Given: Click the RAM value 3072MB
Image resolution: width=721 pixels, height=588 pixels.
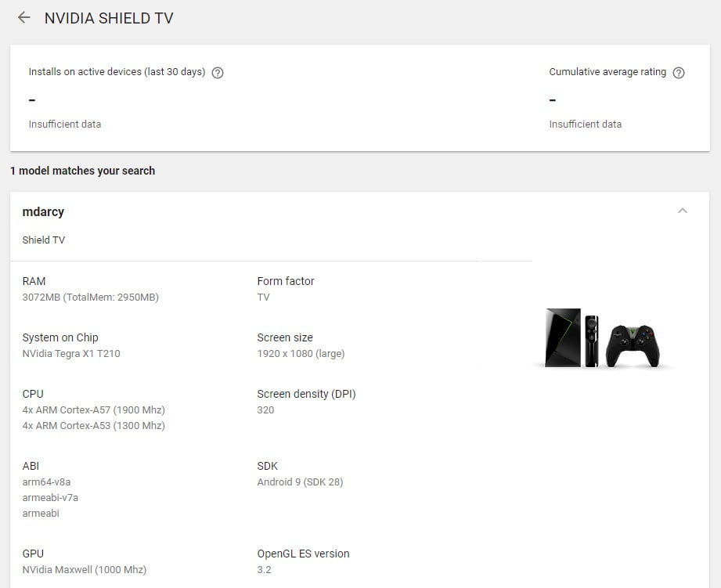Looking at the screenshot, I should click(90, 298).
